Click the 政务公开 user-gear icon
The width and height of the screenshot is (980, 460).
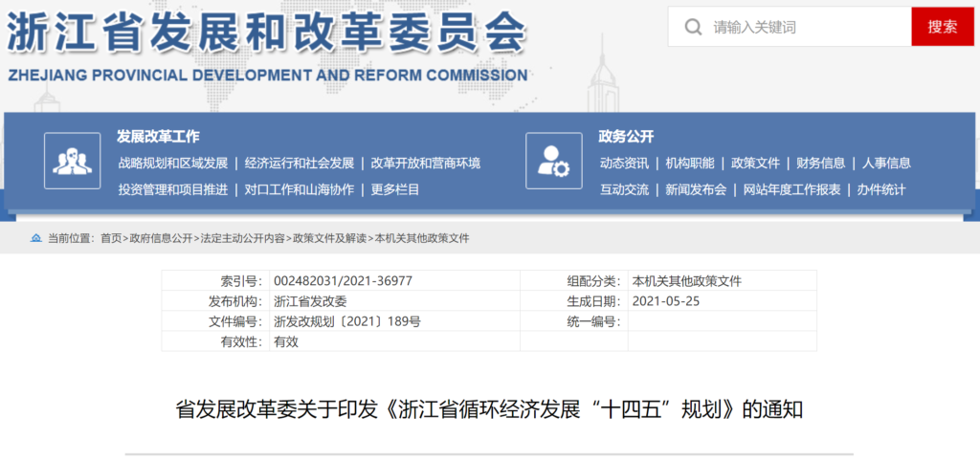tap(554, 161)
